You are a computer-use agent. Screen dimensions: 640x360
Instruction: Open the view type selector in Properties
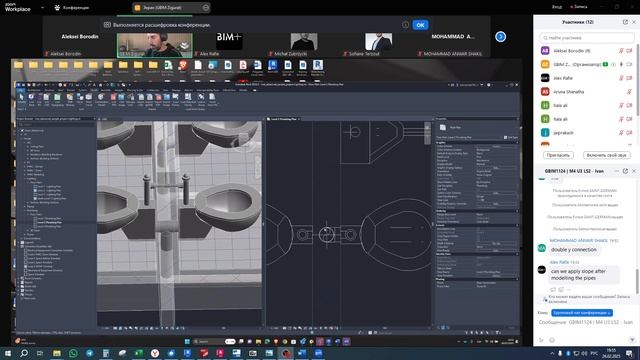476,128
